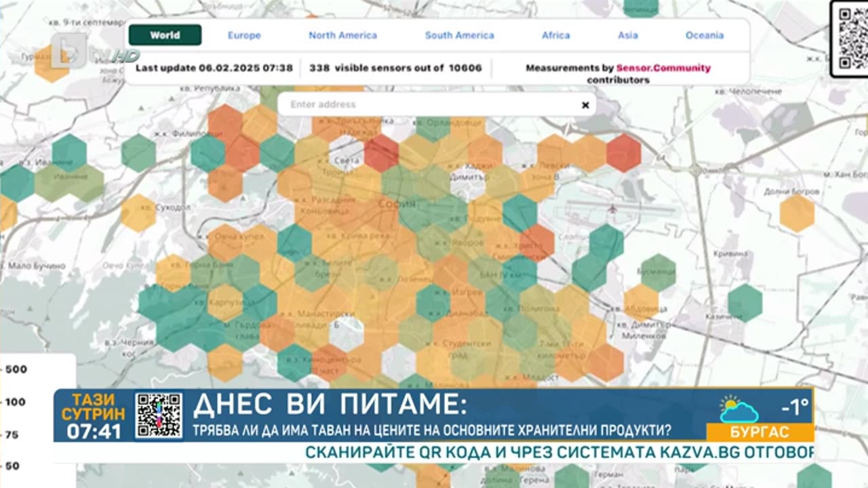Open the Oceania tab
868x488 pixels.
(x=705, y=35)
